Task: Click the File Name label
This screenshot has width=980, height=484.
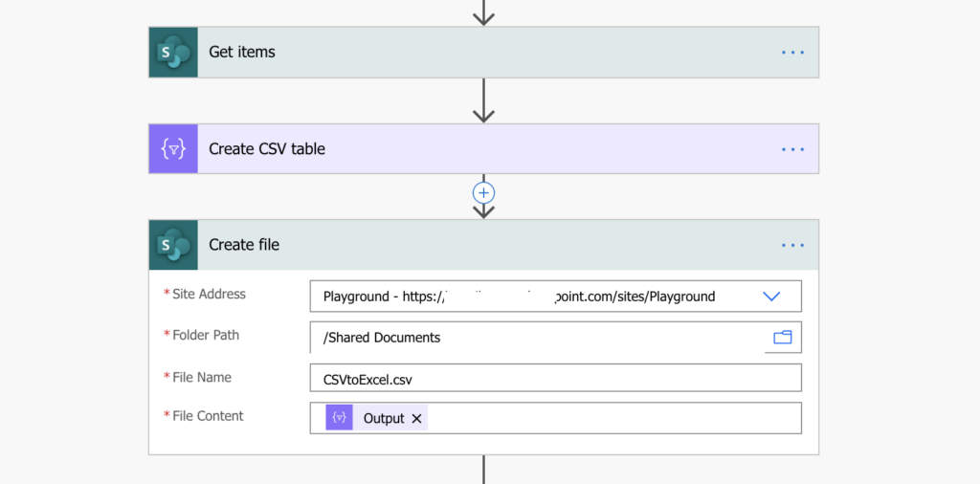Action: (202, 377)
